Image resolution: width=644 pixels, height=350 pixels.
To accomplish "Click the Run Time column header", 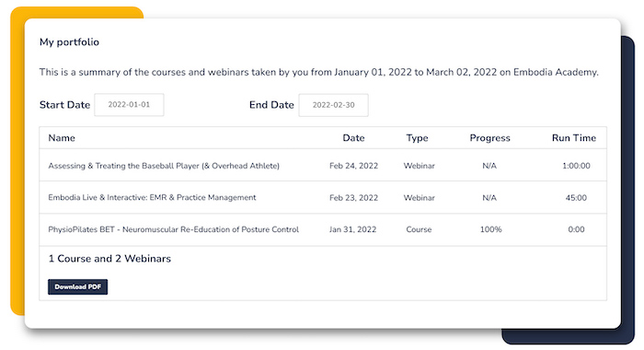I will pyautogui.click(x=574, y=138).
